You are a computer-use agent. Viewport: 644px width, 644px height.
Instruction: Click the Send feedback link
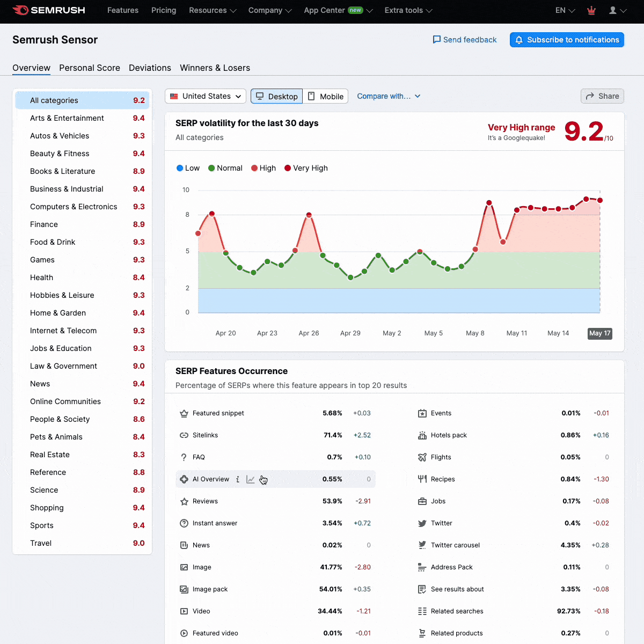click(465, 40)
